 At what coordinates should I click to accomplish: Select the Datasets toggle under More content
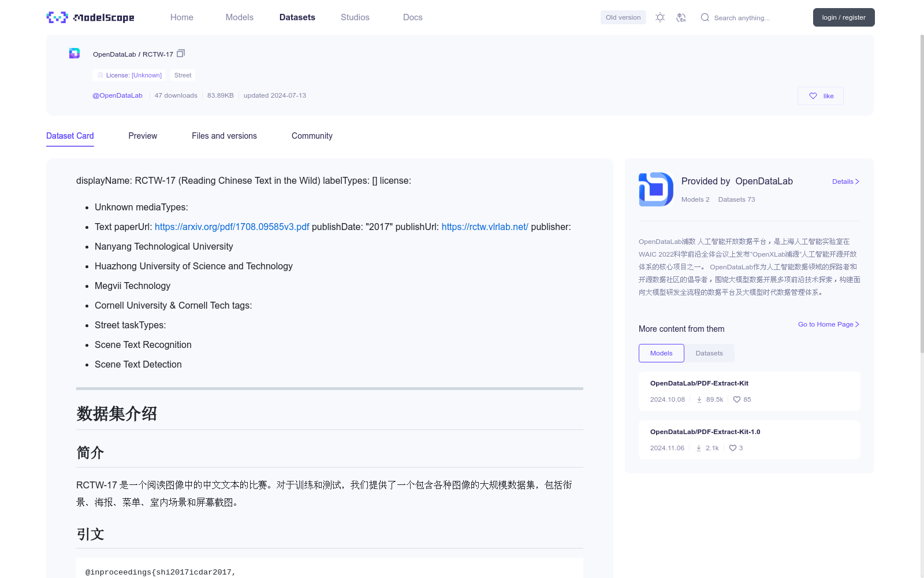[709, 353]
